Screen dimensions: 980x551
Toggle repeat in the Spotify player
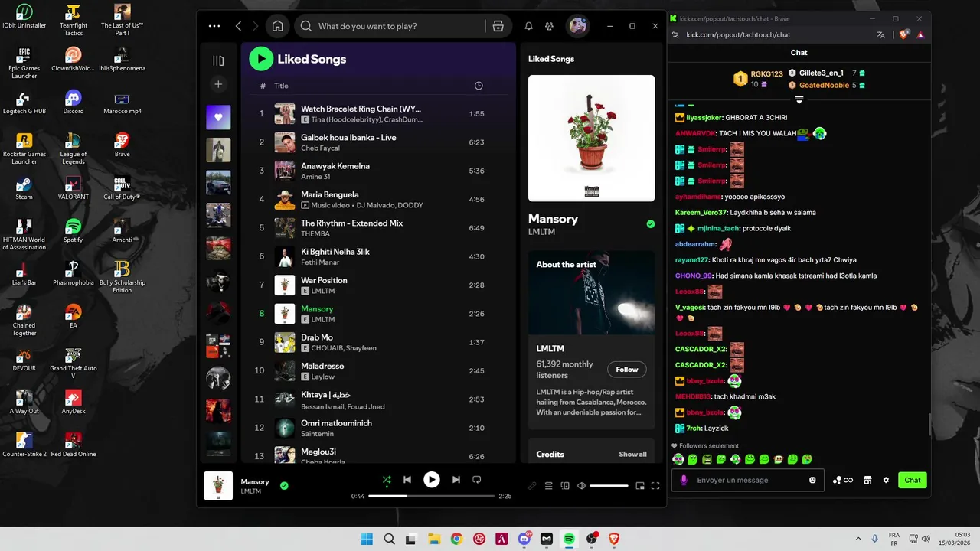pyautogui.click(x=476, y=480)
